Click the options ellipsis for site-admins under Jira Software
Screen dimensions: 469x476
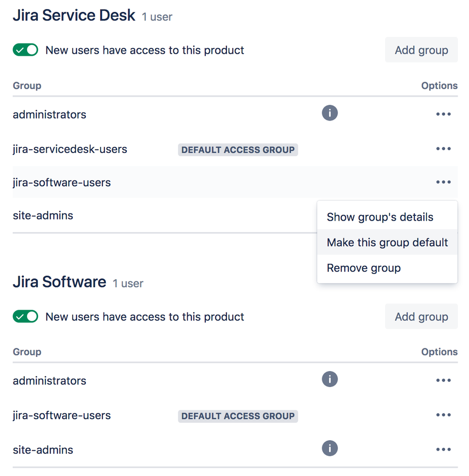pos(443,449)
